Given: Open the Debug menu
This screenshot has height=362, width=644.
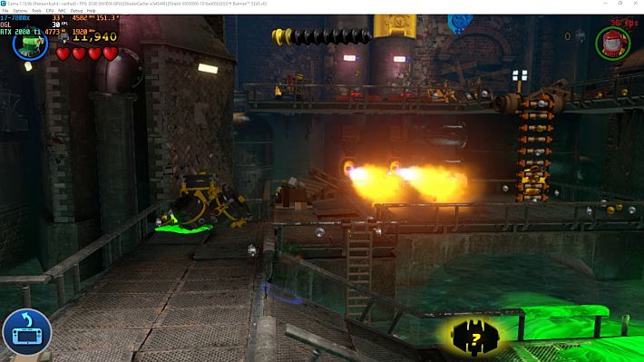Looking at the screenshot, I should click(76, 11).
